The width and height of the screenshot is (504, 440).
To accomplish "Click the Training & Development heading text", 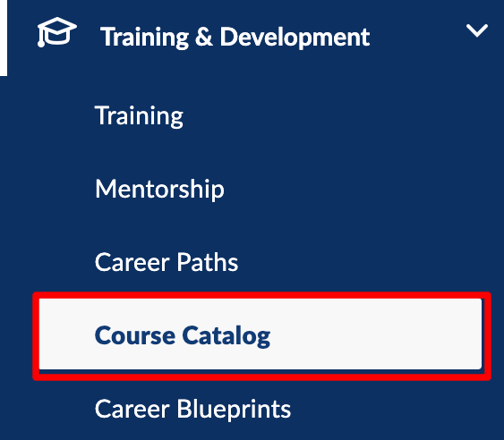I will pyautogui.click(x=235, y=38).
